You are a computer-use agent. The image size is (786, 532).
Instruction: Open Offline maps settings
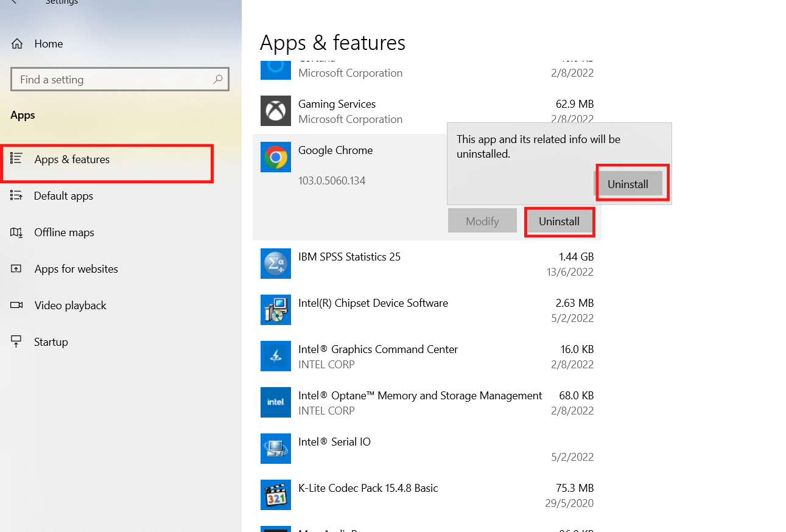64,233
